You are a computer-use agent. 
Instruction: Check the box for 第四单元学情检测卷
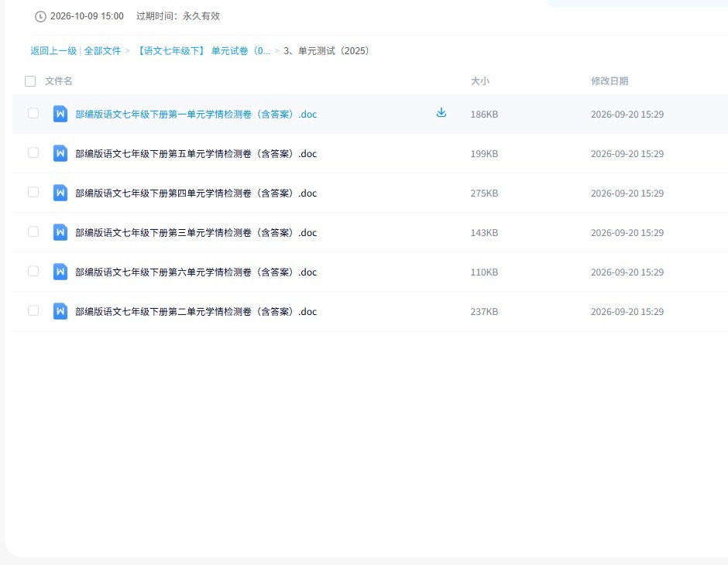coord(33,192)
